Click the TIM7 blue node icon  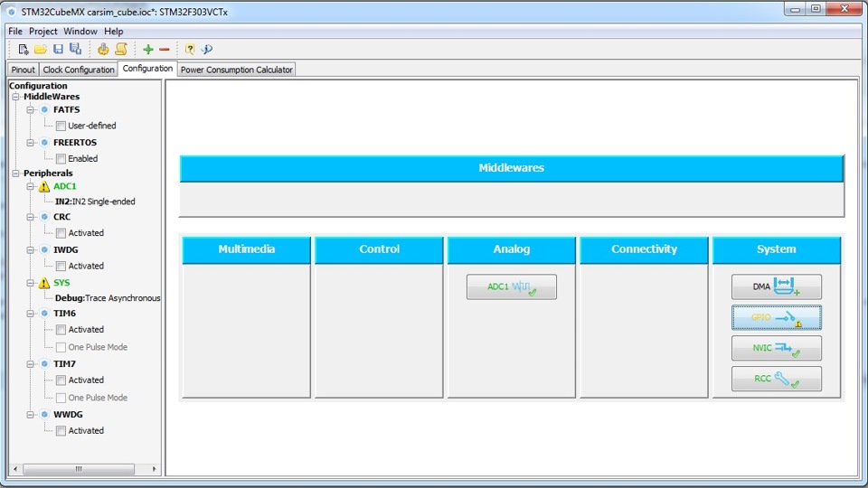[44, 363]
